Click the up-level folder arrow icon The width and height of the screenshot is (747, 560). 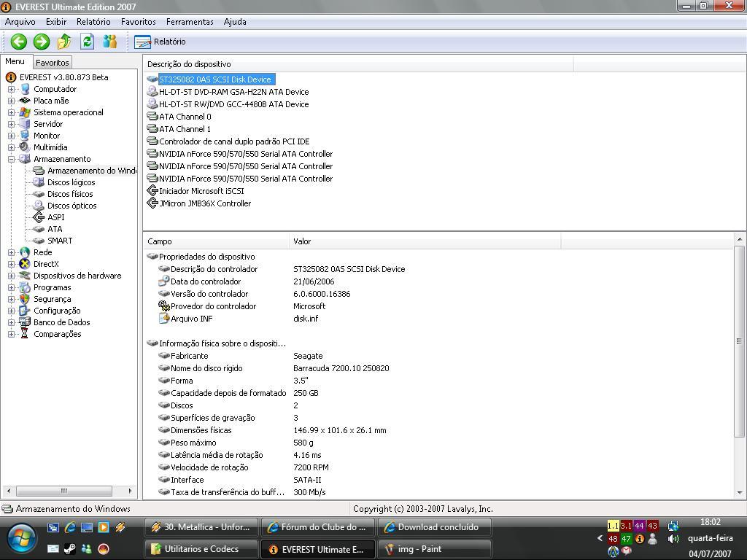[x=64, y=42]
